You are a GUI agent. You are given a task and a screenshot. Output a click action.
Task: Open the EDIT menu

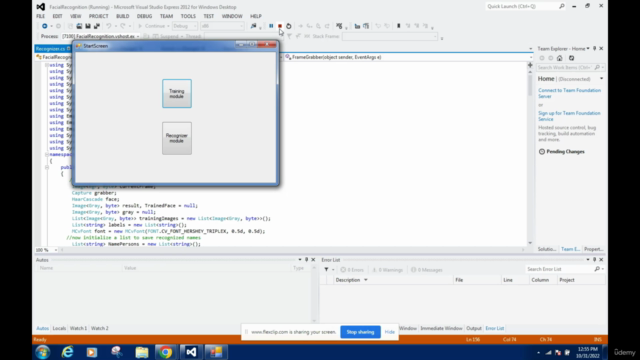click(x=57, y=16)
